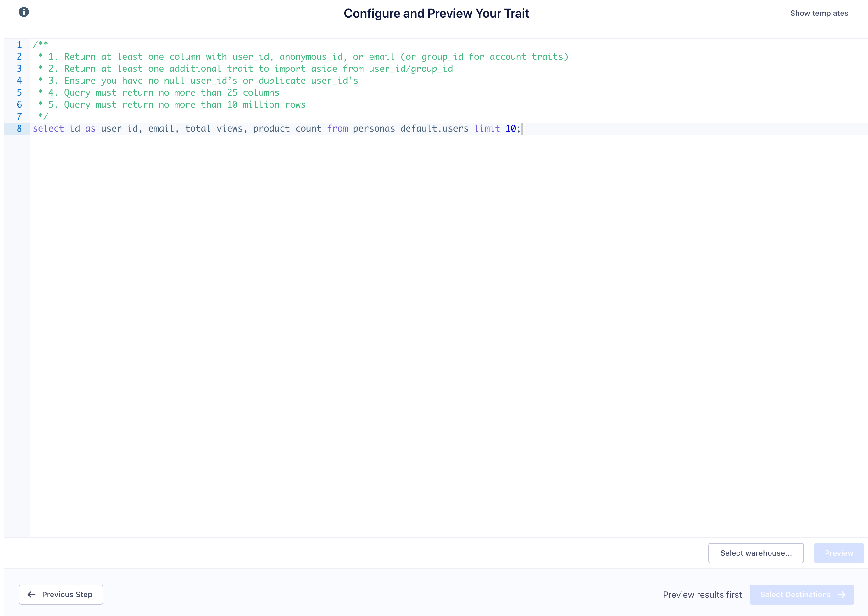Click the empty editor area below the query

pos(417,304)
